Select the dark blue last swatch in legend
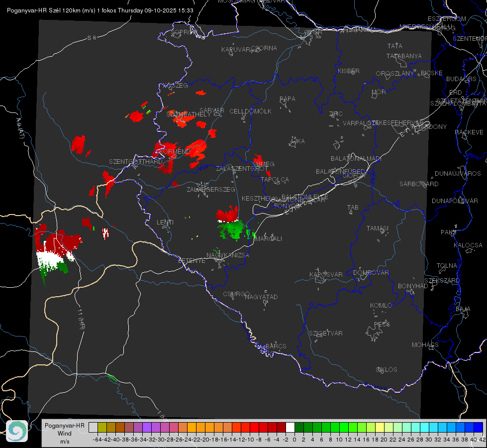Image resolution: width=487 pixels, height=448 pixels. pyautogui.click(x=479, y=428)
